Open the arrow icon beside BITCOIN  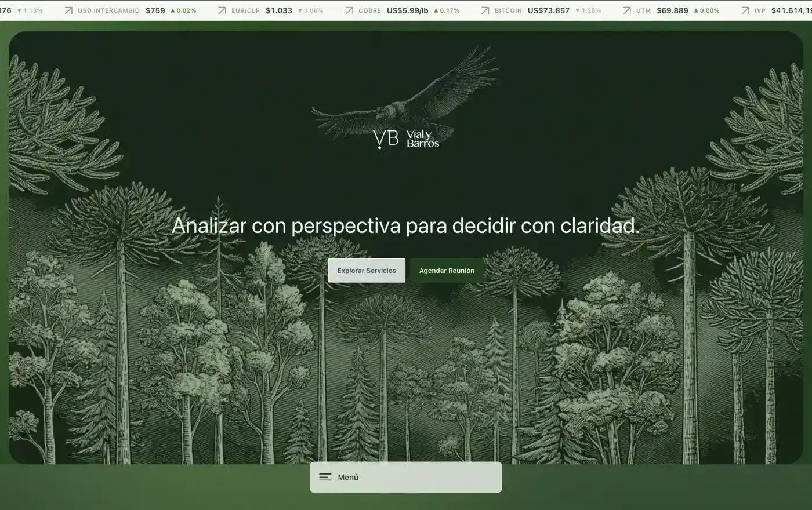point(485,10)
